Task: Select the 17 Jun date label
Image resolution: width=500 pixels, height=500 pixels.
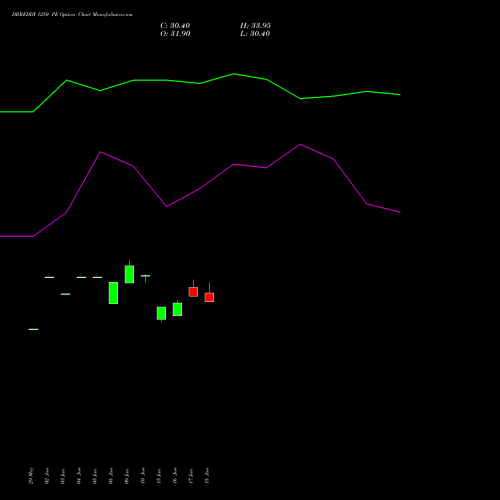Action: pos(191,476)
